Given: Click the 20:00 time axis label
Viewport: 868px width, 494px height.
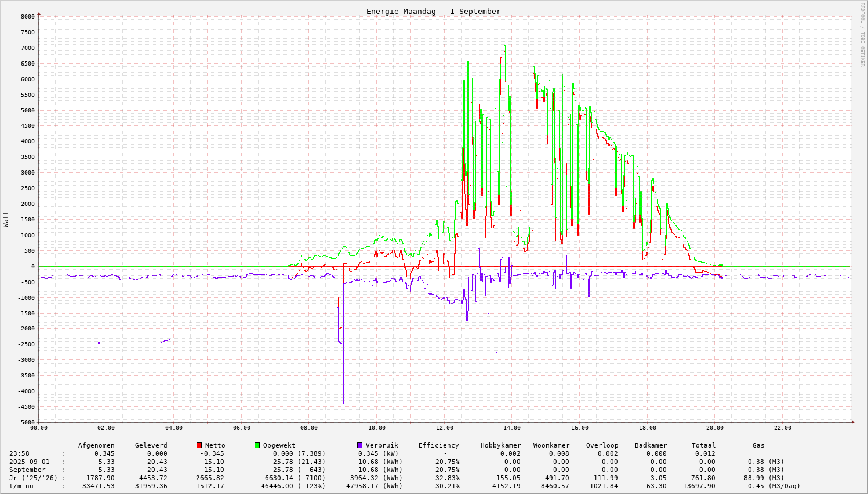Looking at the screenshot, I should [x=715, y=428].
